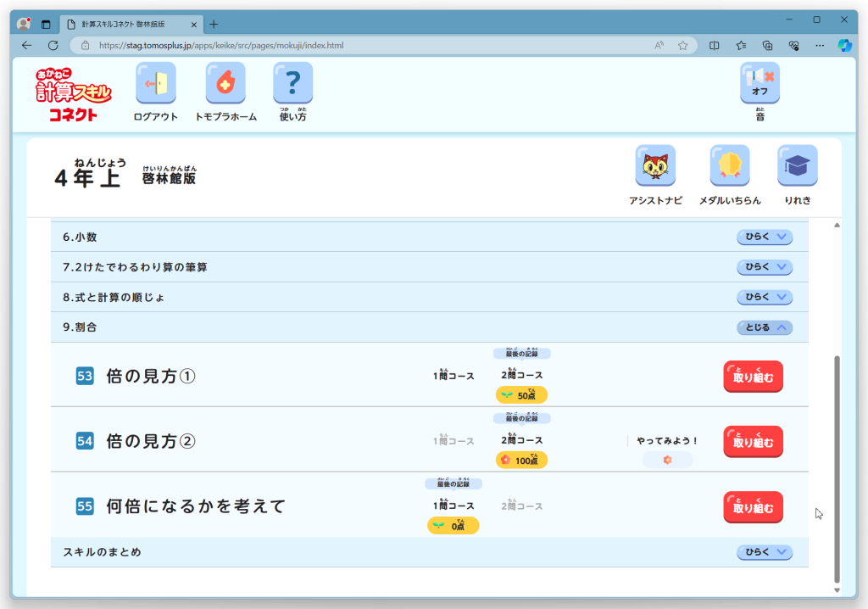Open トモプラホーム home icon
This screenshot has width=868, height=609.
click(225, 83)
